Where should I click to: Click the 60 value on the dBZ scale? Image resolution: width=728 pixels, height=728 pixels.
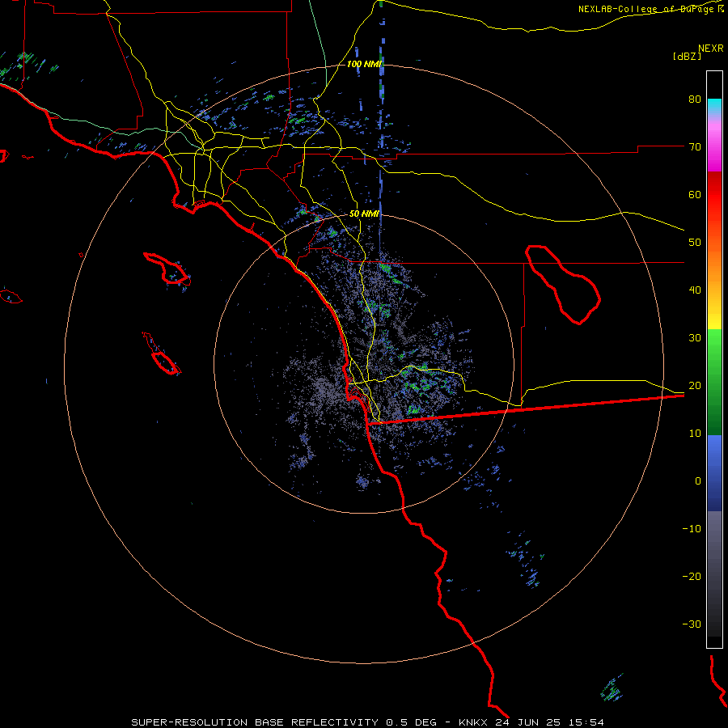click(x=695, y=194)
